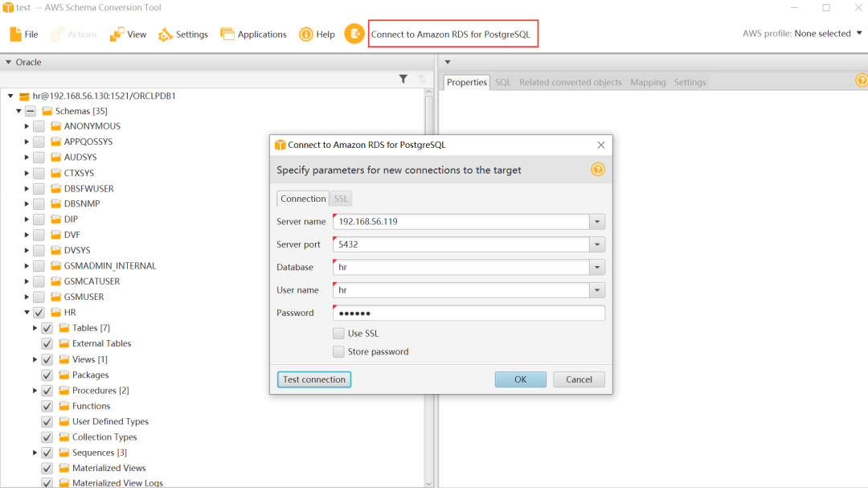Switch to the SSL tab in dialog
This screenshot has width=868, height=488.
(x=341, y=199)
